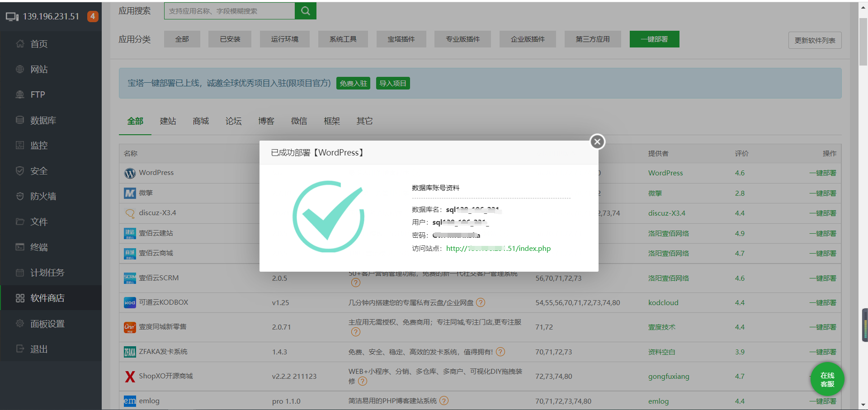Screen dimensions: 868x410
Task: Click the 壹佰云商城 app icon
Action: click(130, 253)
